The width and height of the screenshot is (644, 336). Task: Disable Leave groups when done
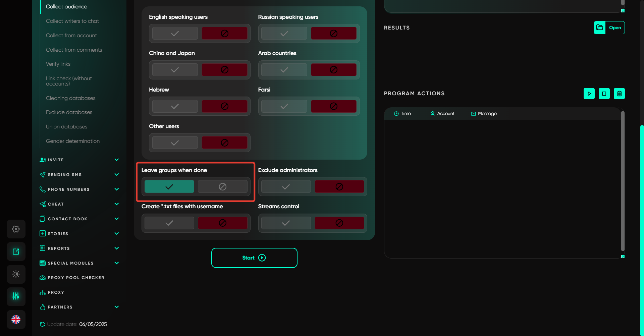pyautogui.click(x=222, y=187)
